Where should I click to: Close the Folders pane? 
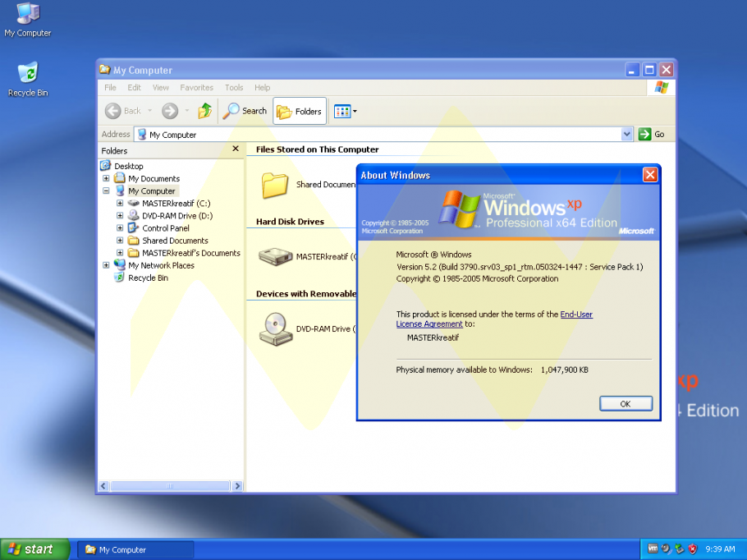pos(236,149)
